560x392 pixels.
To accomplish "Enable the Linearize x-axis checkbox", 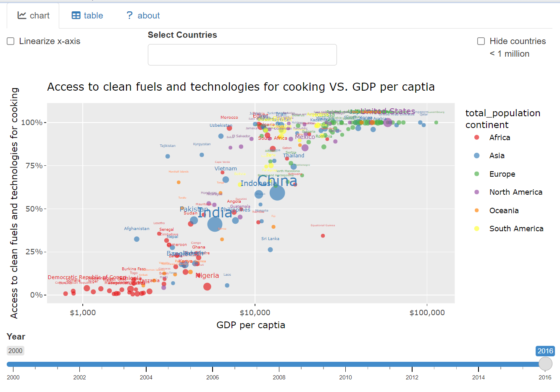I will (x=11, y=41).
